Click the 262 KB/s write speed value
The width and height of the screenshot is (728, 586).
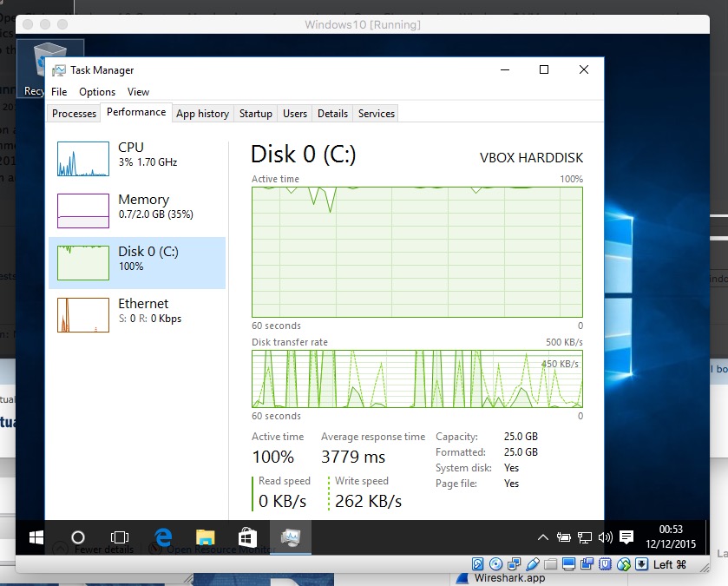(368, 501)
